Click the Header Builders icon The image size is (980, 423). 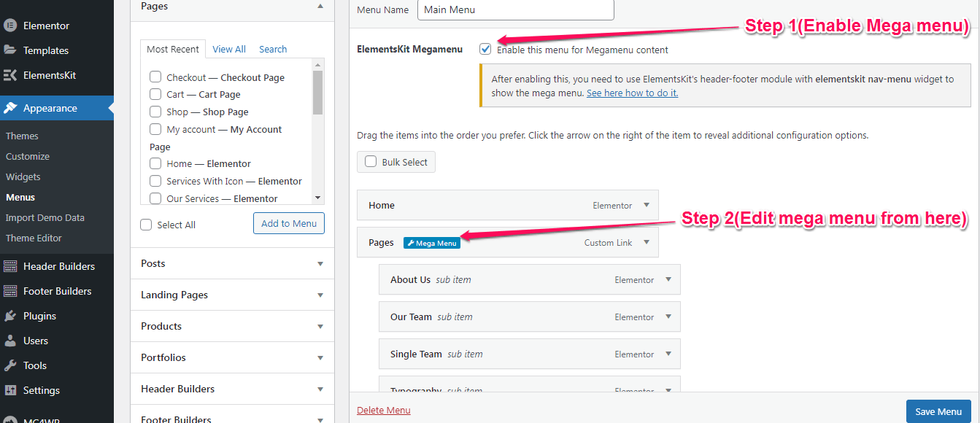click(10, 266)
